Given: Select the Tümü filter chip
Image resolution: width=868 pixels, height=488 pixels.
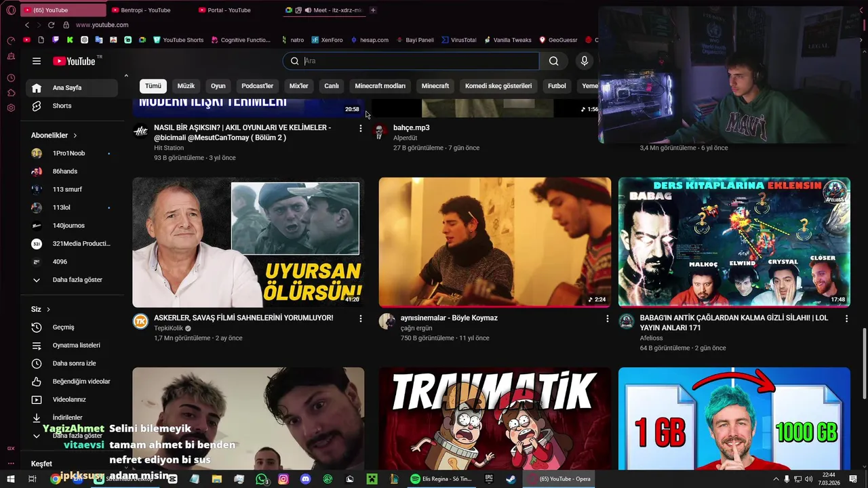Looking at the screenshot, I should [x=153, y=86].
